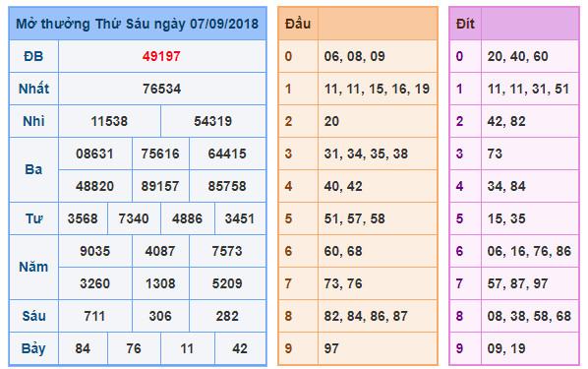The width and height of the screenshot is (588, 369).
Task: Click second prize number 54319
Action: point(212,121)
